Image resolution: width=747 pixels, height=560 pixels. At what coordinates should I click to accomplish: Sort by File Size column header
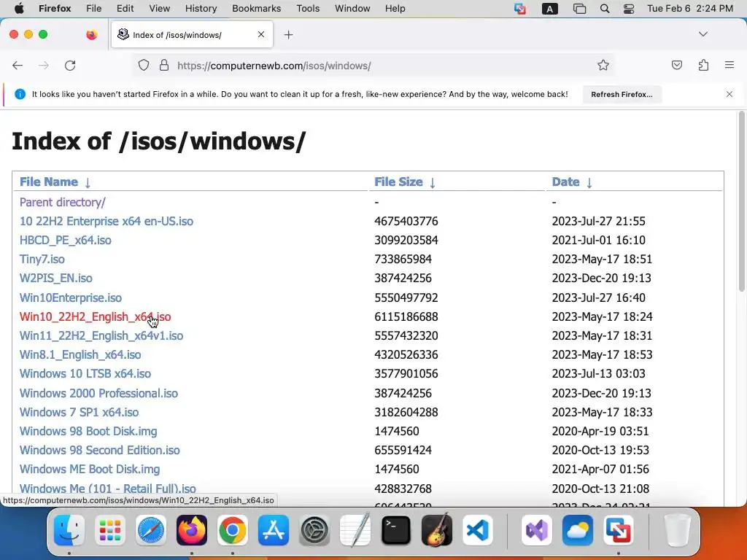coord(398,182)
